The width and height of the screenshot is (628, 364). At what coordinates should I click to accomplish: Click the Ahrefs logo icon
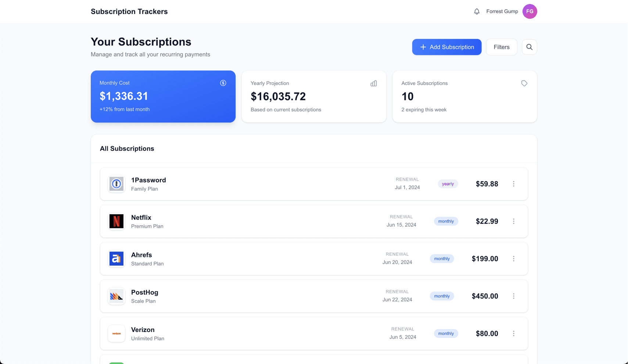tap(116, 259)
